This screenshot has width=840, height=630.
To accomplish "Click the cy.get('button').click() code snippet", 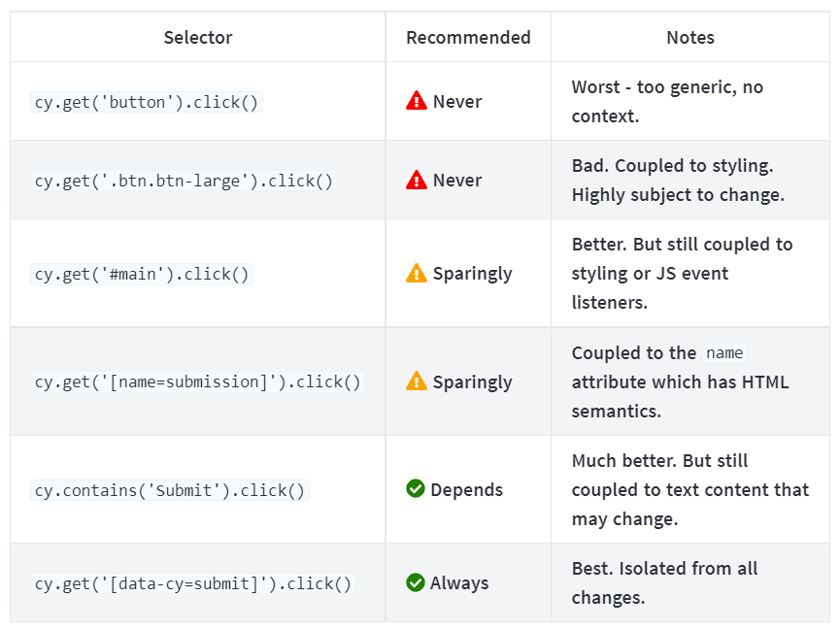I will pos(147,102).
